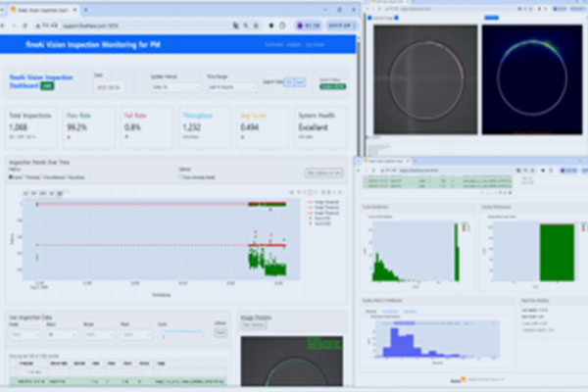Click the heatmap ring image in top-right window
Viewport: 588px width, 392px height.
click(x=532, y=79)
